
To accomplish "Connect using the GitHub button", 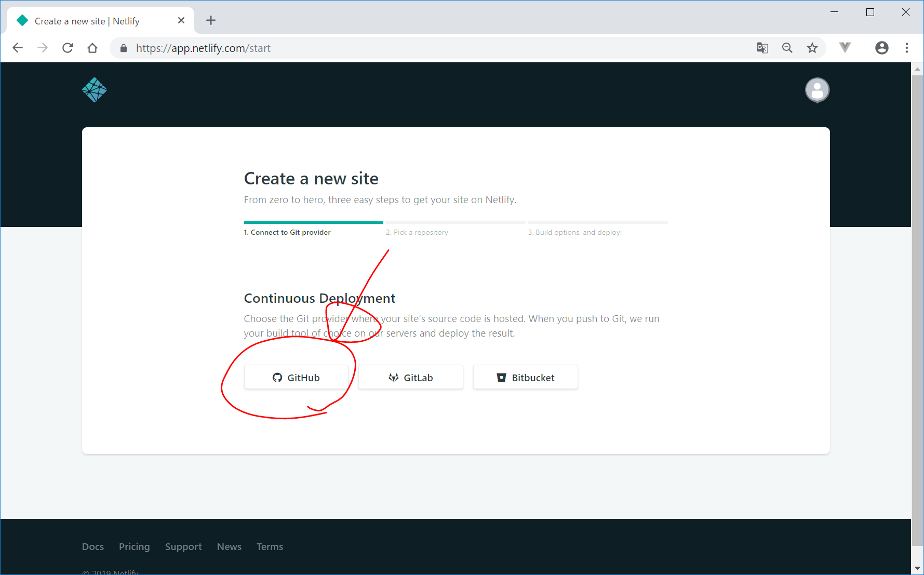I will pyautogui.click(x=296, y=378).
